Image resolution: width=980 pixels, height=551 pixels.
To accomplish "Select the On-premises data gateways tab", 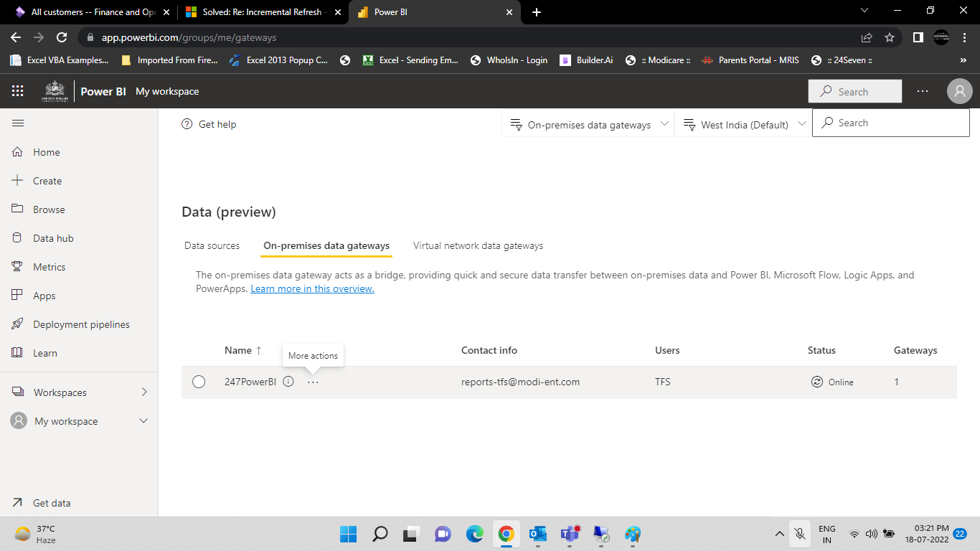I will click(326, 245).
